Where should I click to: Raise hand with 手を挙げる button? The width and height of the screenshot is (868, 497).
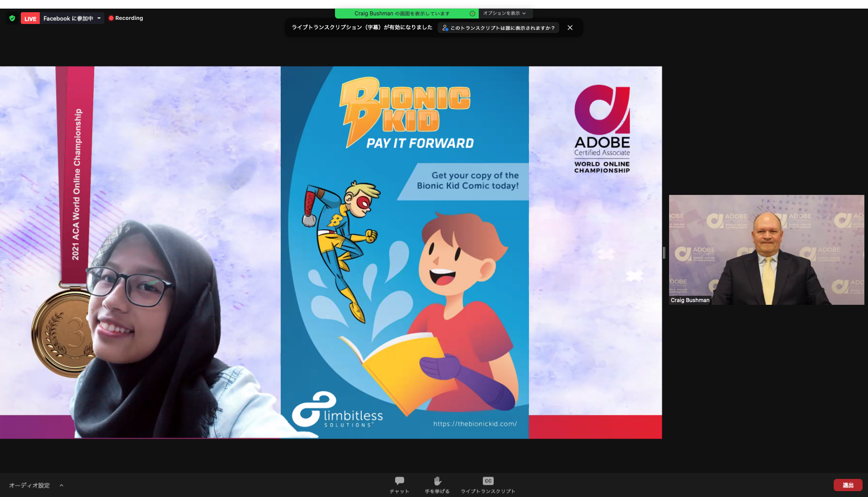[437, 485]
